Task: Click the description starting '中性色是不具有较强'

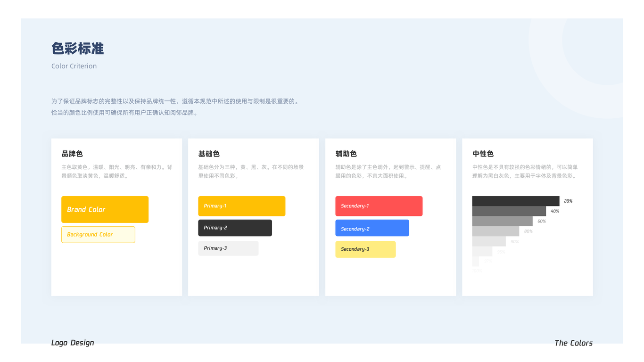Action: point(525,172)
